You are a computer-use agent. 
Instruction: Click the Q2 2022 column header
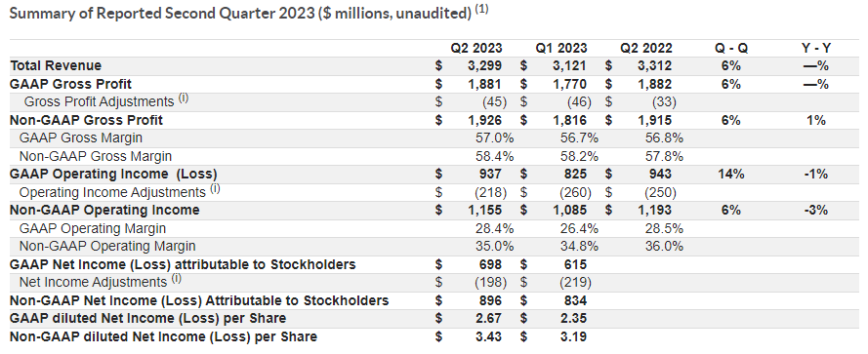point(645,48)
